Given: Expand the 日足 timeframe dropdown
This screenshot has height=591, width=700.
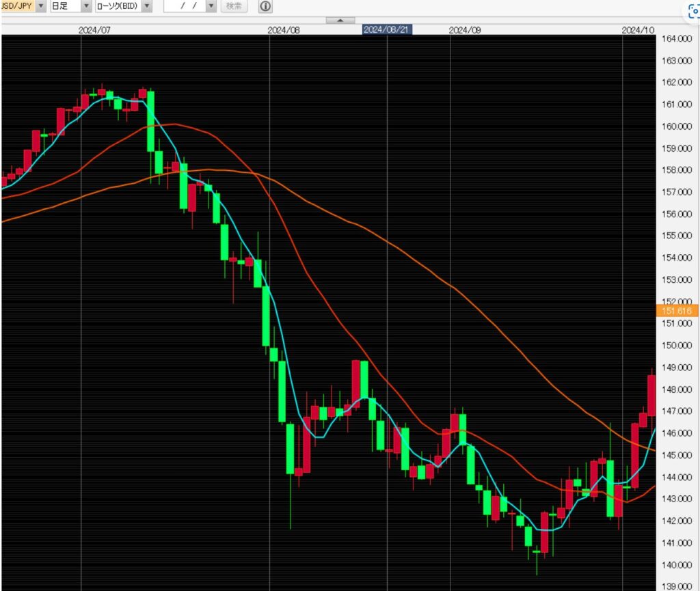Looking at the screenshot, I should pos(86,6).
